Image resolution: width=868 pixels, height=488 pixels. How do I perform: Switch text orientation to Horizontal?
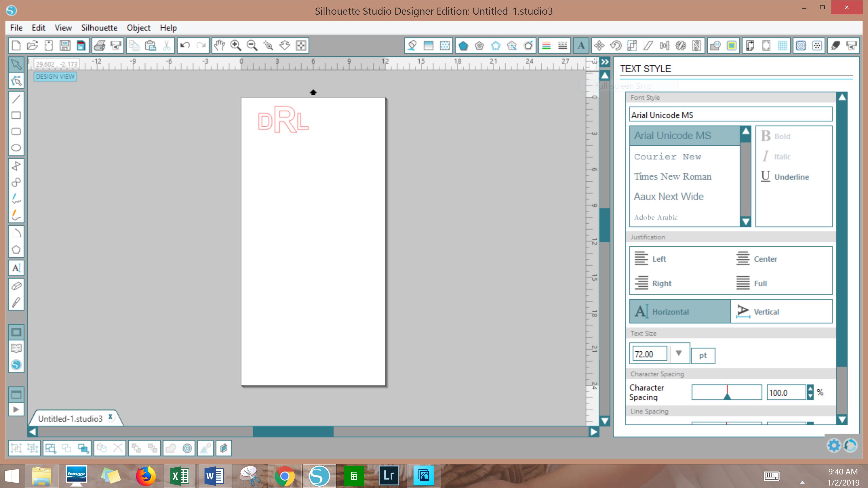tap(680, 312)
